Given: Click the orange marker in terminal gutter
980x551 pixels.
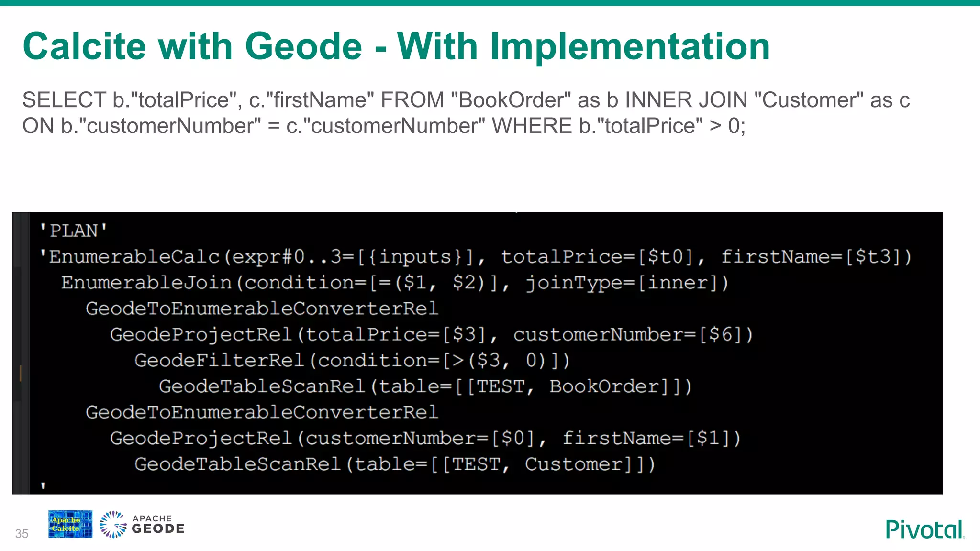Looking at the screenshot, I should pos(20,373).
